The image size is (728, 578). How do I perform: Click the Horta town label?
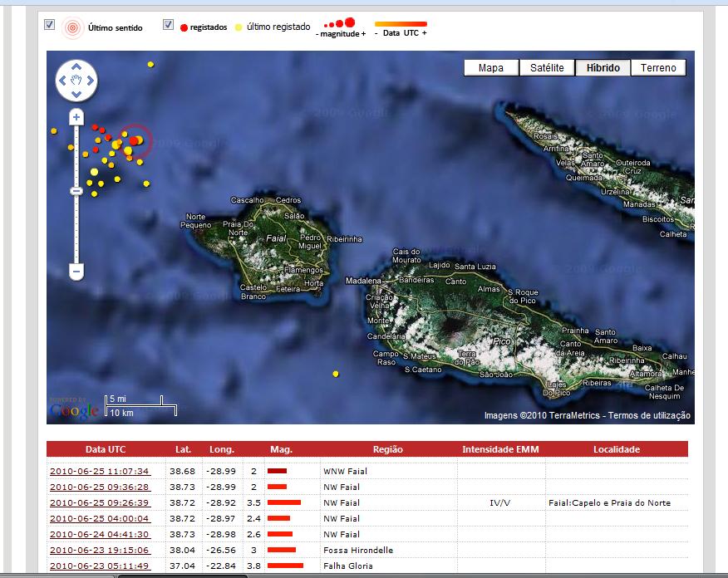point(314,283)
